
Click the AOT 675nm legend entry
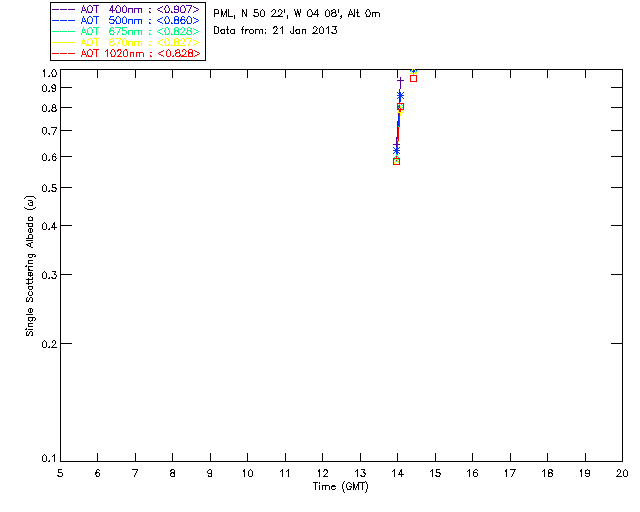coord(126,31)
